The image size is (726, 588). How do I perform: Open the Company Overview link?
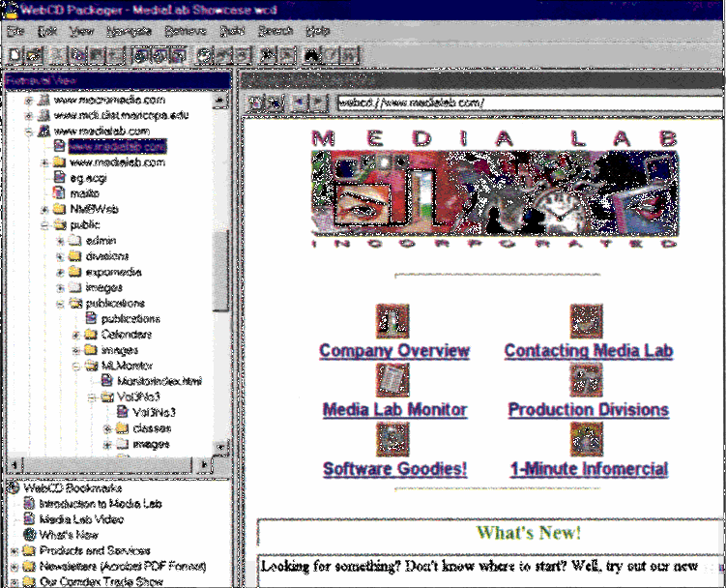[x=394, y=350]
